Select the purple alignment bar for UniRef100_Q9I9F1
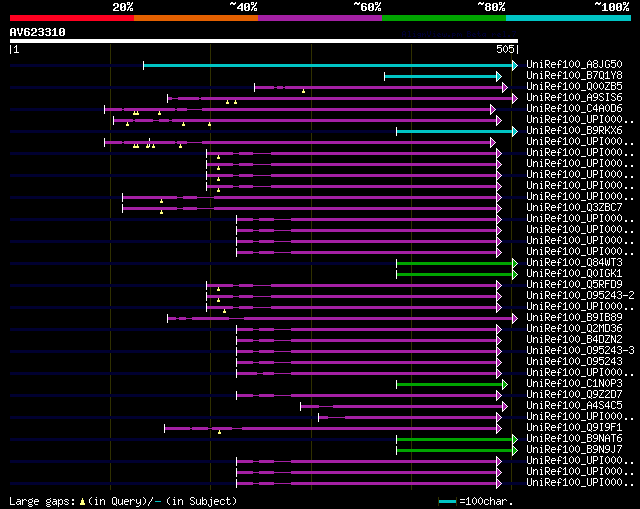 [333, 429]
